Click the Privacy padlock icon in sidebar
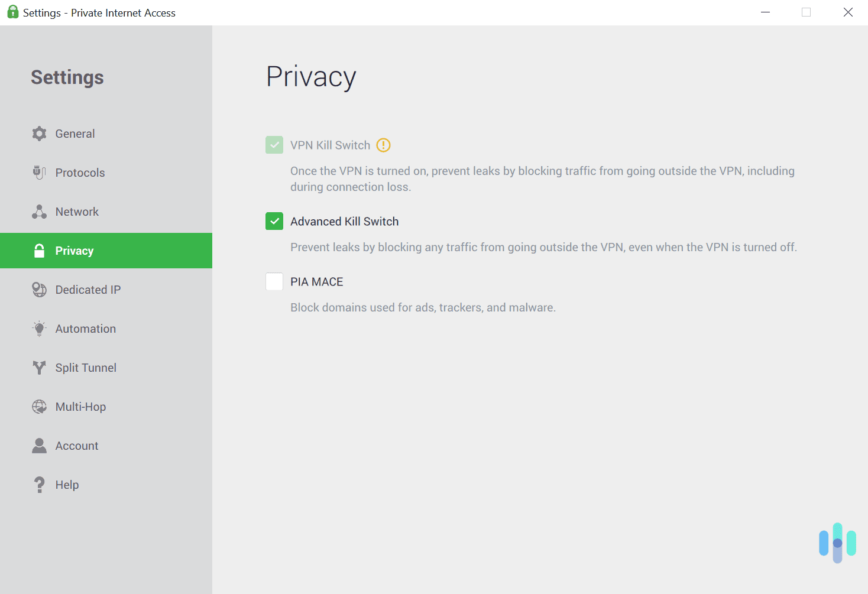868x594 pixels. coord(39,251)
